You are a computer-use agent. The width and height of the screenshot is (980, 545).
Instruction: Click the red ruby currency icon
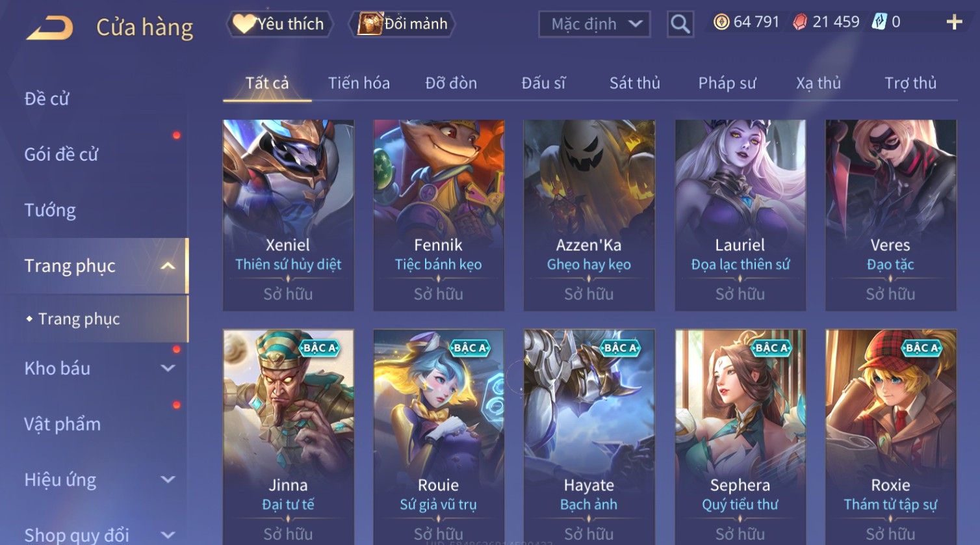coord(800,22)
